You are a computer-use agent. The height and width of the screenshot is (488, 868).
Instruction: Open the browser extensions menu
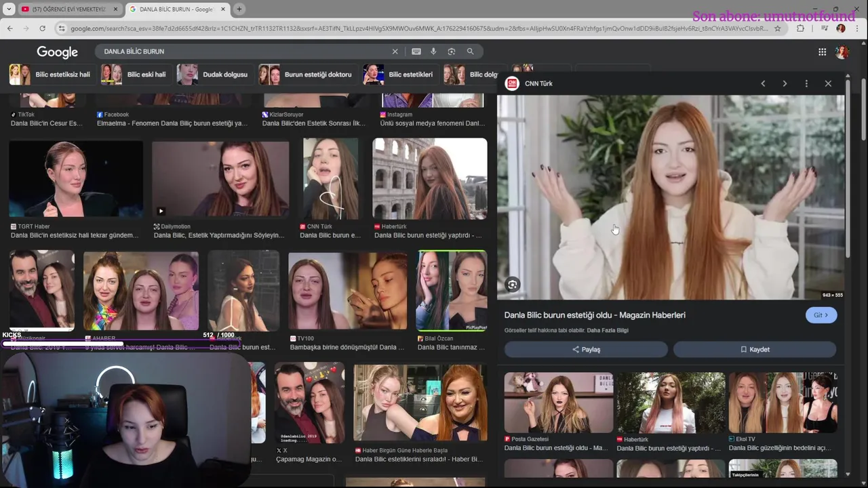pyautogui.click(x=800, y=28)
